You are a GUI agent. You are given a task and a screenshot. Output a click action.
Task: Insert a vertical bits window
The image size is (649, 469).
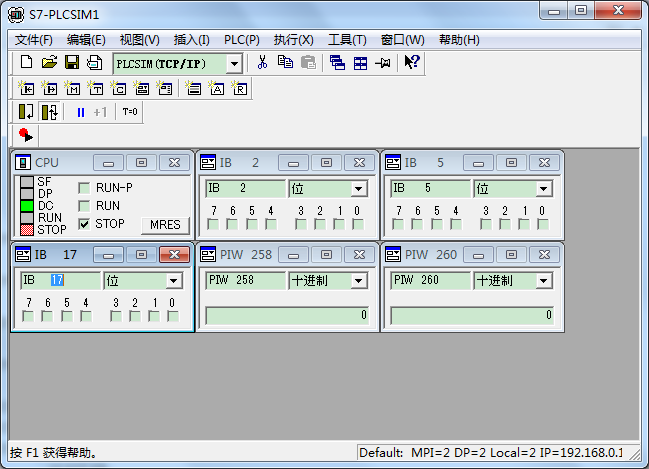click(165, 88)
